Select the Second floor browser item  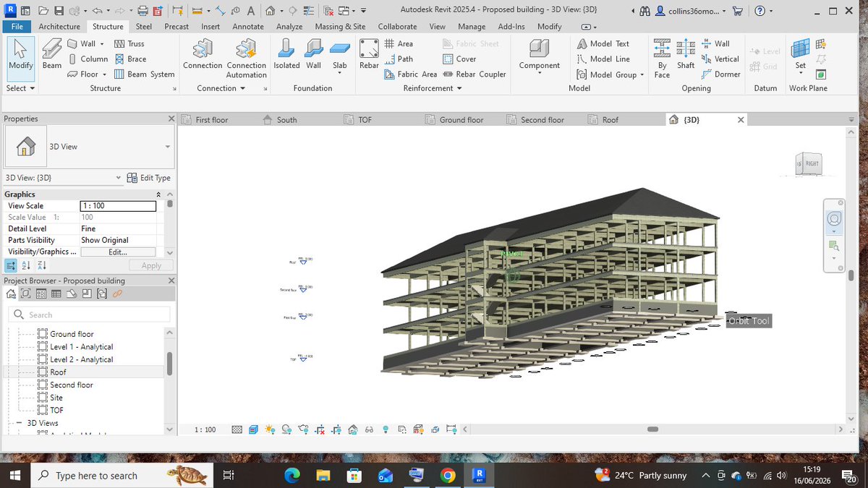[72, 385]
